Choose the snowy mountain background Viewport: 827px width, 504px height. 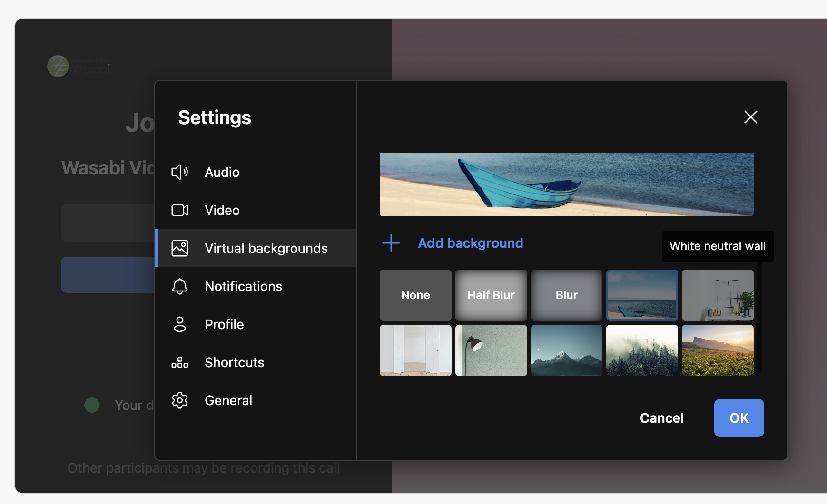(567, 350)
